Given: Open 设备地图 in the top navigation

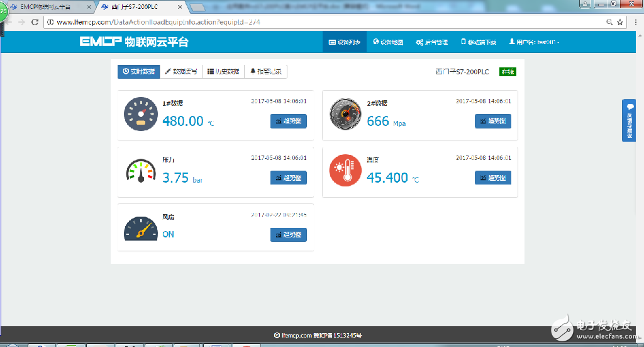Looking at the screenshot, I should point(388,42).
